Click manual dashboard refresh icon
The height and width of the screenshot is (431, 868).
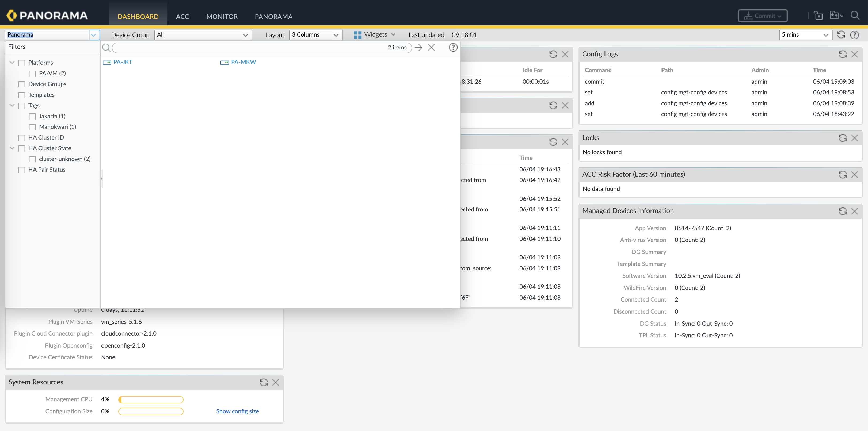pos(841,35)
